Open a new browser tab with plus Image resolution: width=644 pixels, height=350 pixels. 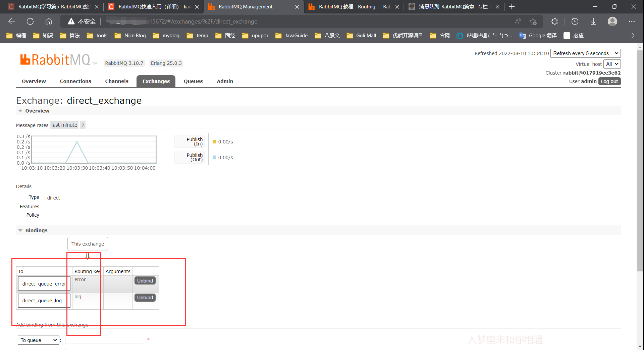(512, 7)
